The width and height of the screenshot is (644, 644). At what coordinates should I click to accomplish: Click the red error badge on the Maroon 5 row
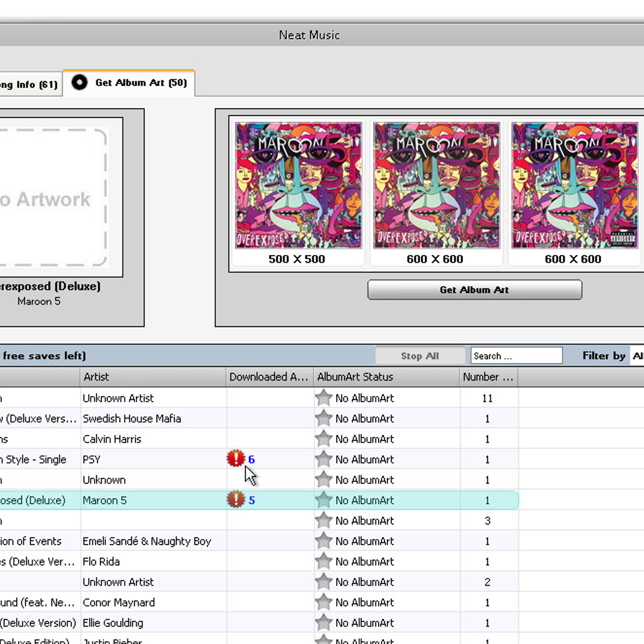pyautogui.click(x=237, y=500)
